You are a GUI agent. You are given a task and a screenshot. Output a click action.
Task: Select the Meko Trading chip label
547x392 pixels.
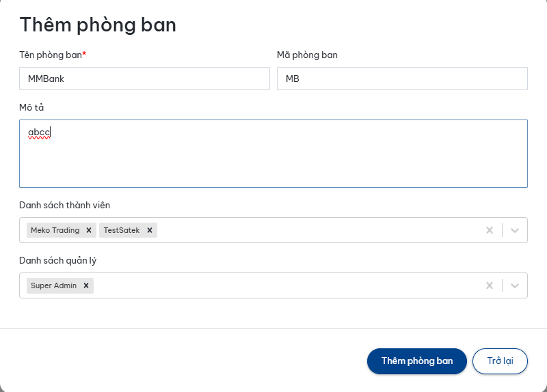point(55,230)
